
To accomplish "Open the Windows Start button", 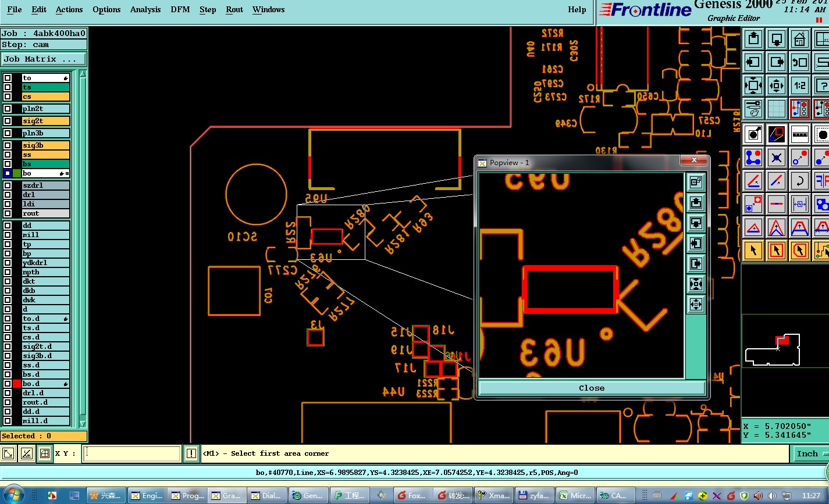I will pos(13,495).
